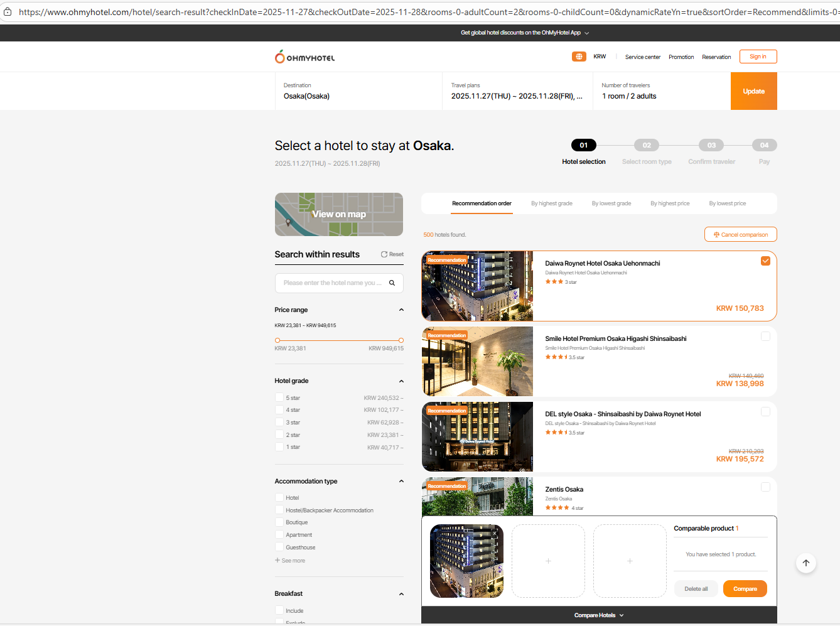840x626 pixels.
Task: Sort hotels By highest price
Action: coord(670,203)
